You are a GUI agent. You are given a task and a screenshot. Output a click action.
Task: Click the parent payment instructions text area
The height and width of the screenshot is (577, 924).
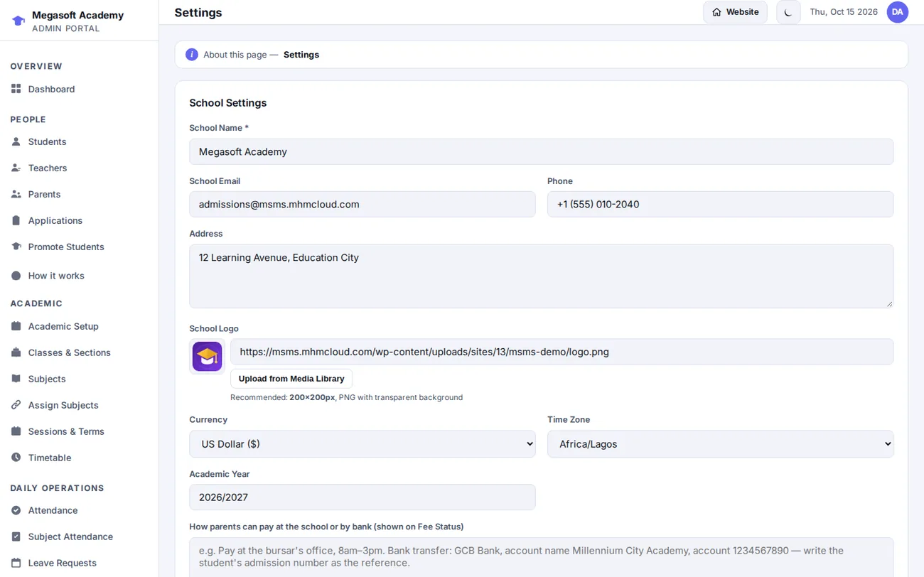click(x=541, y=557)
